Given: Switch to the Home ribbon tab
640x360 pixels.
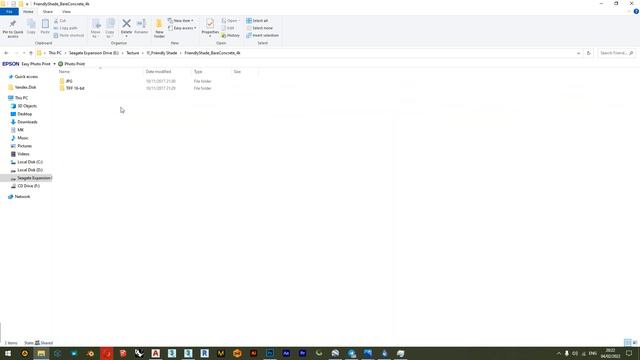Looking at the screenshot, I should pyautogui.click(x=28, y=12).
